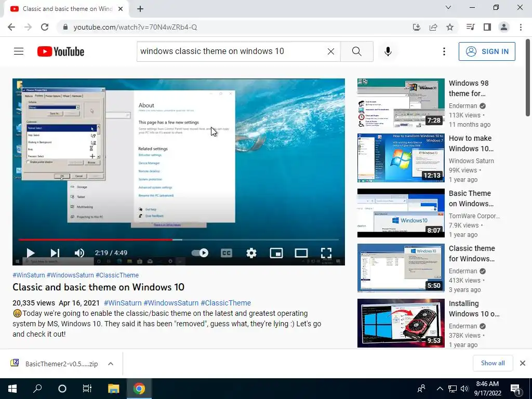This screenshot has height=399, width=532.
Task: Open TomWare Corporation channel name
Action: [x=474, y=216]
